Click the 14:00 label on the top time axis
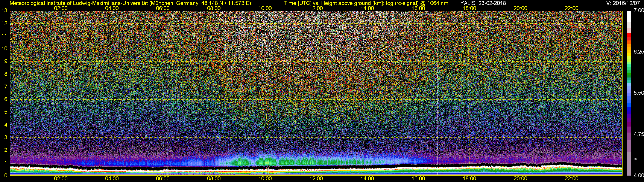This screenshot has width=644, height=182. (367, 8)
